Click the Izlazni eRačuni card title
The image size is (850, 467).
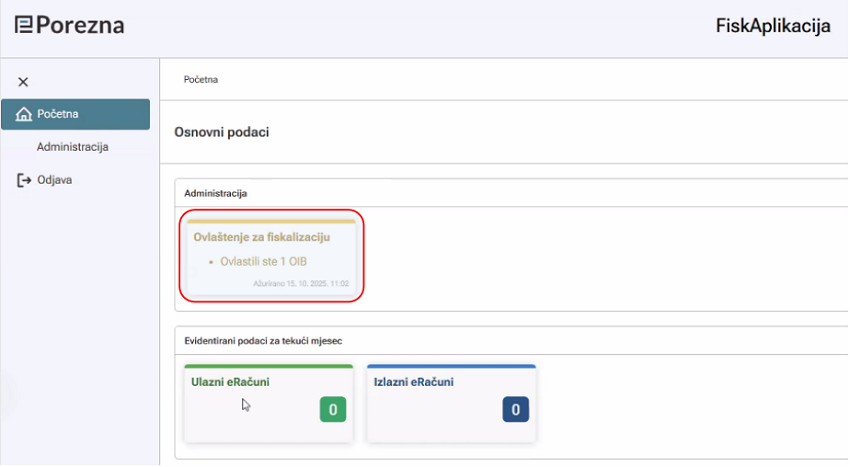click(x=414, y=382)
